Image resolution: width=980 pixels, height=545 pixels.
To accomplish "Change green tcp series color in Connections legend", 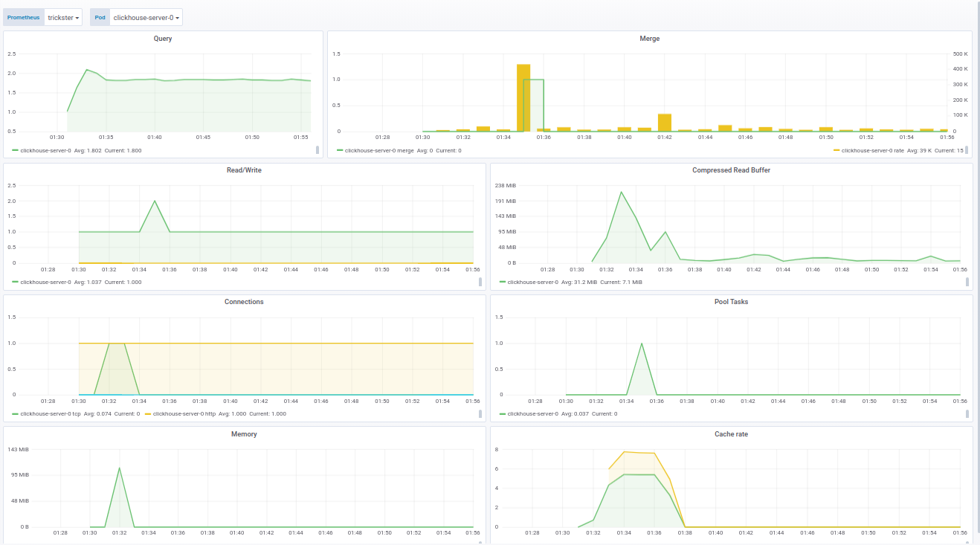I will coord(15,413).
